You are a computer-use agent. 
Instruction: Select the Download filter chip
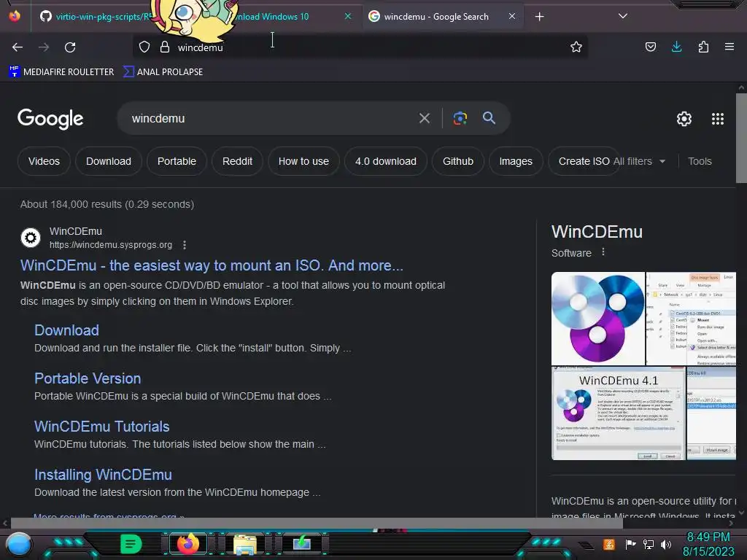tap(109, 161)
